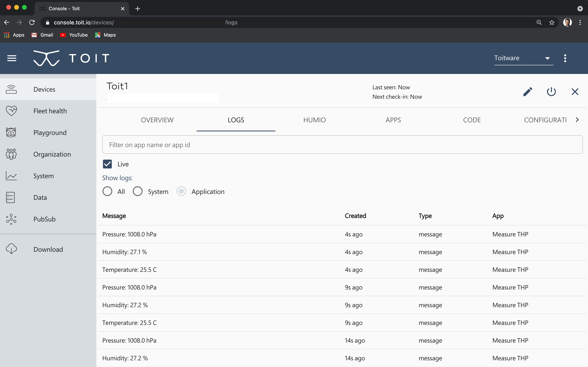Open the Data page

point(48,197)
